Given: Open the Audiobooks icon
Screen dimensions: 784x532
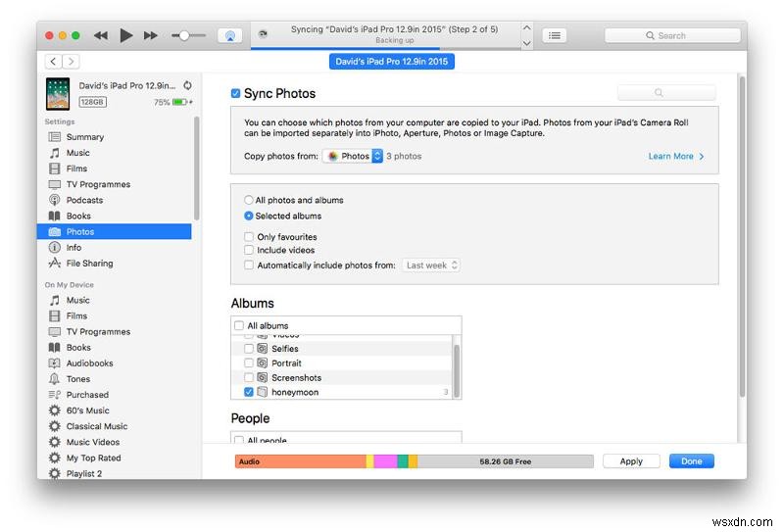Looking at the screenshot, I should 55,363.
